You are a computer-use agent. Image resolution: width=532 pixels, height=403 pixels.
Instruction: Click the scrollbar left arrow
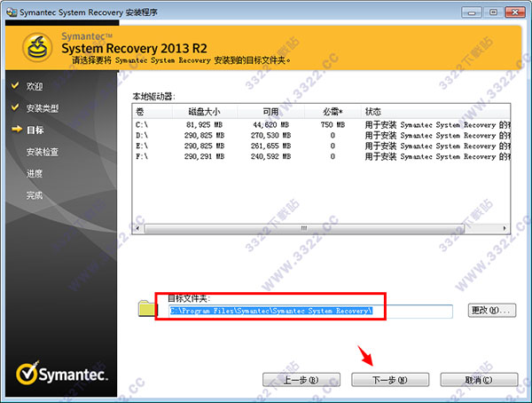point(137,228)
